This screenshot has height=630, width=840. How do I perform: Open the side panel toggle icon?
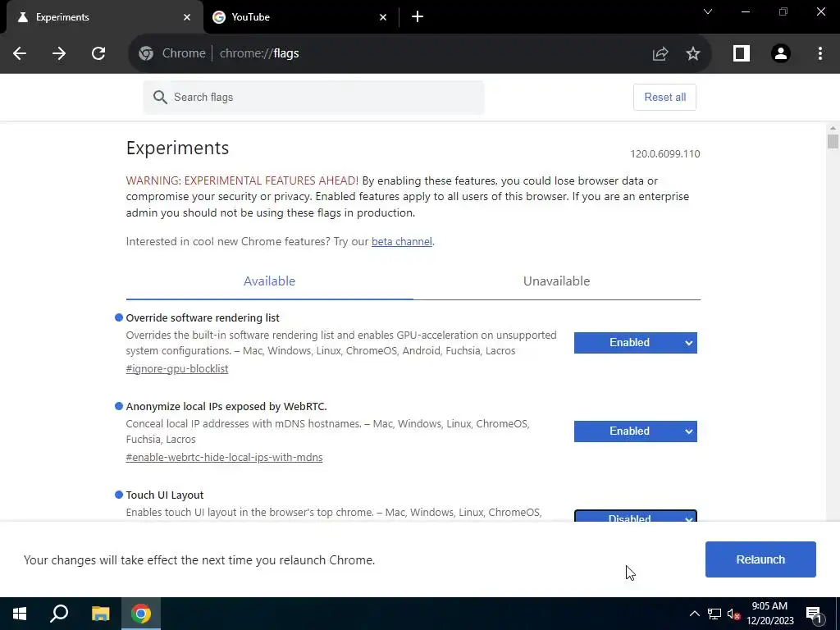click(742, 53)
